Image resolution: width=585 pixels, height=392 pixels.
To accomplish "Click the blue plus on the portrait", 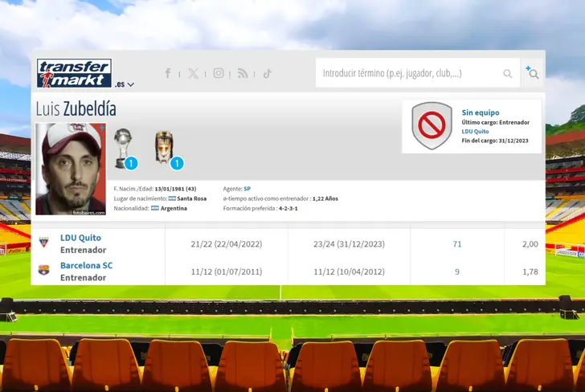I will [x=102, y=128].
